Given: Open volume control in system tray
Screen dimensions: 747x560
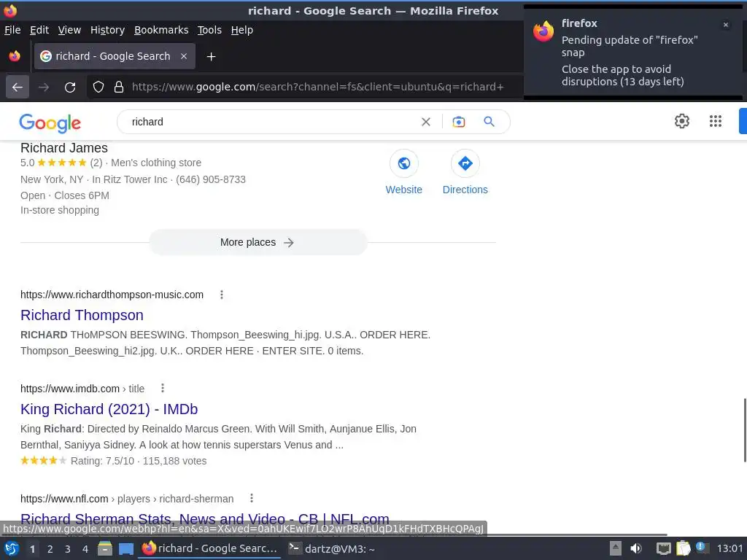Looking at the screenshot, I should [635, 548].
